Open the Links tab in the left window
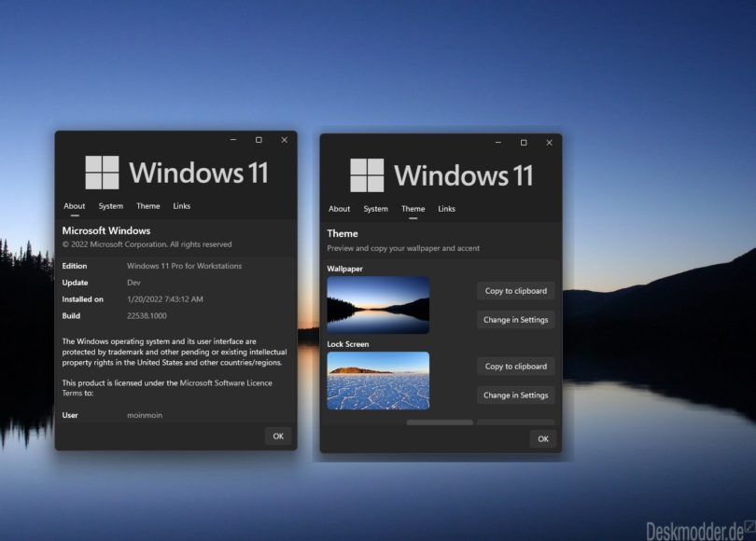This screenshot has height=541, width=756. click(181, 206)
